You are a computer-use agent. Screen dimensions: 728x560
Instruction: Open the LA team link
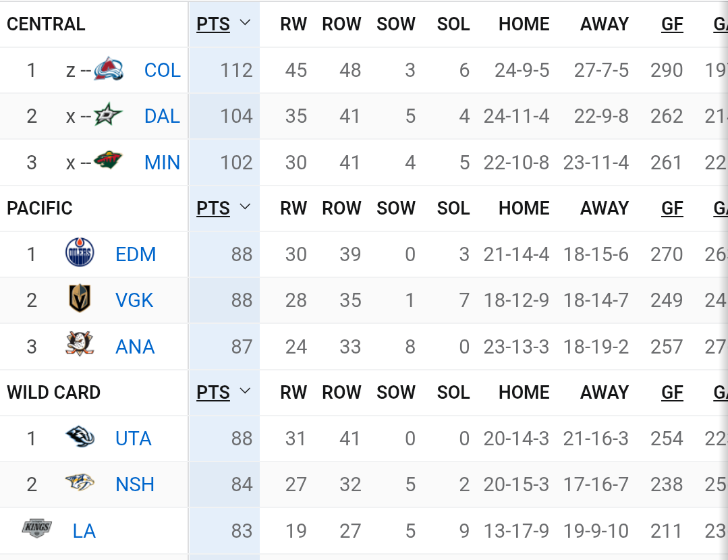(x=84, y=531)
